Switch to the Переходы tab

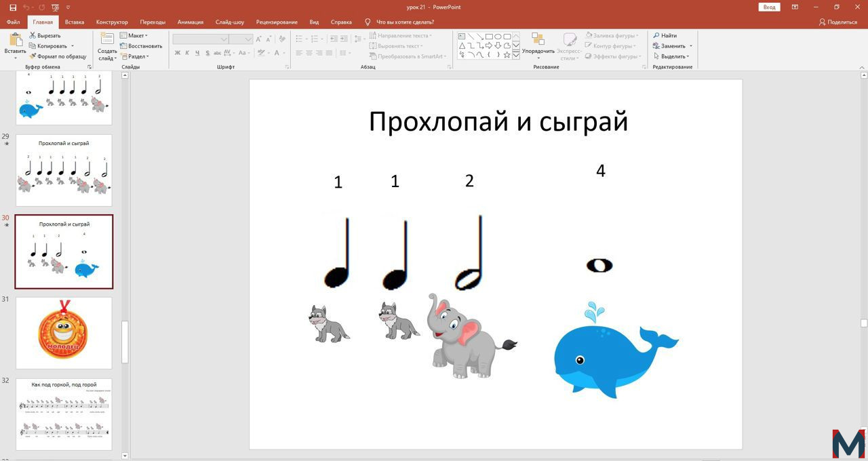click(153, 22)
